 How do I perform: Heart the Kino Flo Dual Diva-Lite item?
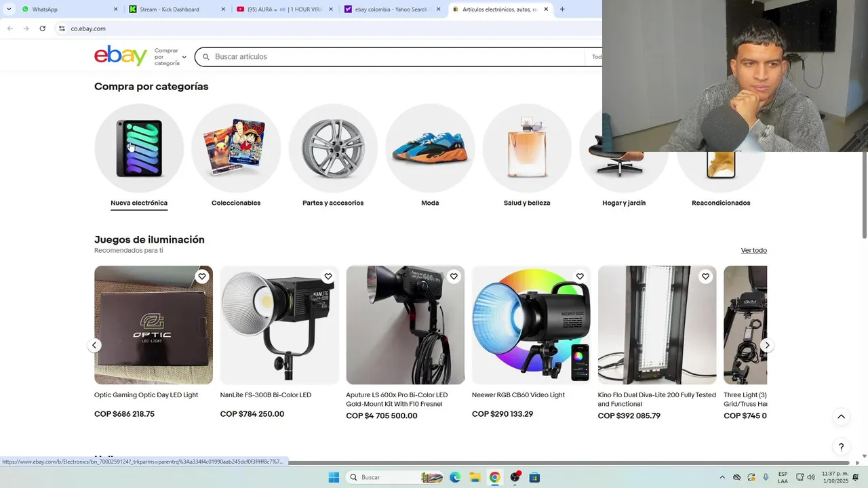[706, 277]
